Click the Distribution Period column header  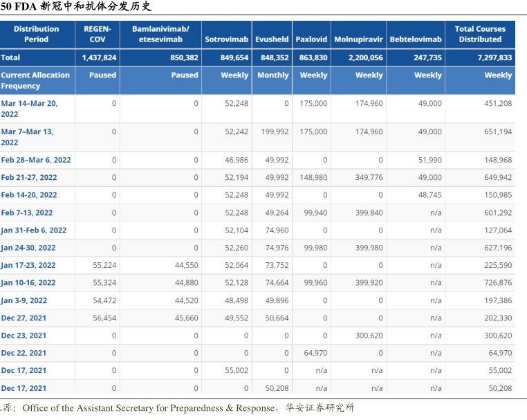(x=37, y=34)
